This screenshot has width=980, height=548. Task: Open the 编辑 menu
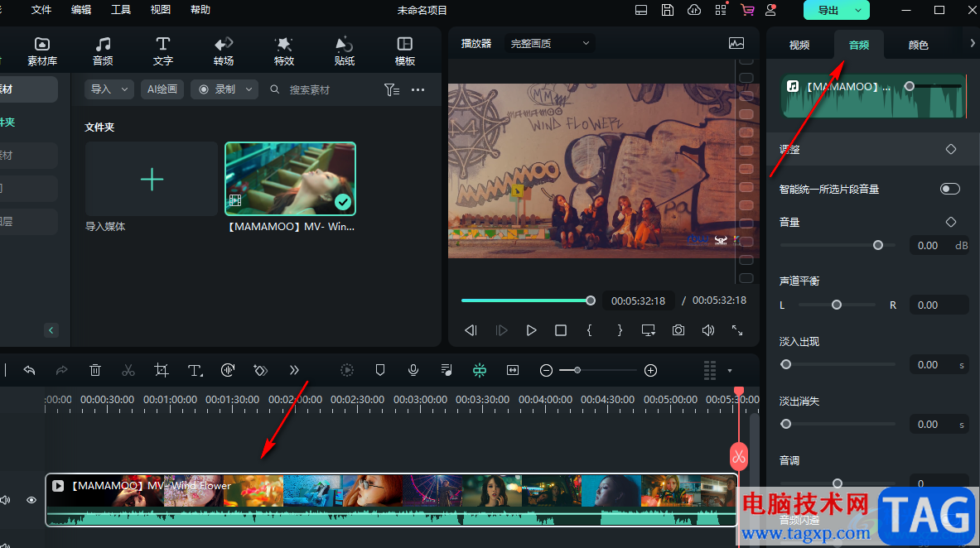tap(80, 10)
